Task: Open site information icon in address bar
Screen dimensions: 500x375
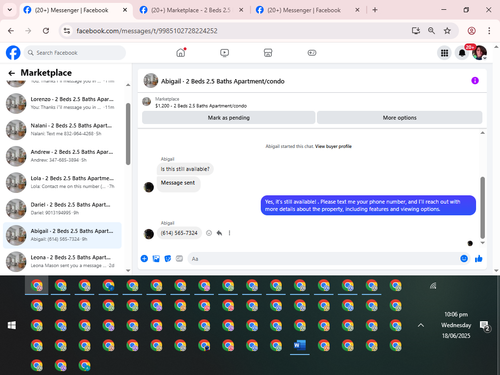Action: point(67,31)
